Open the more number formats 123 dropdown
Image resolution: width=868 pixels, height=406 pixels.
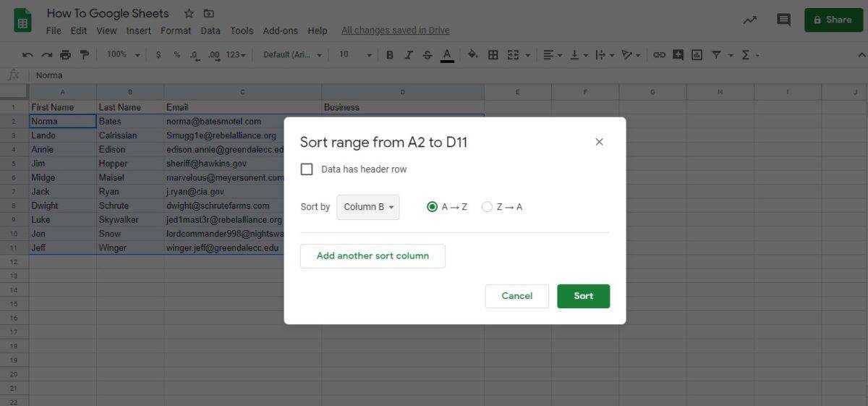[x=236, y=55]
